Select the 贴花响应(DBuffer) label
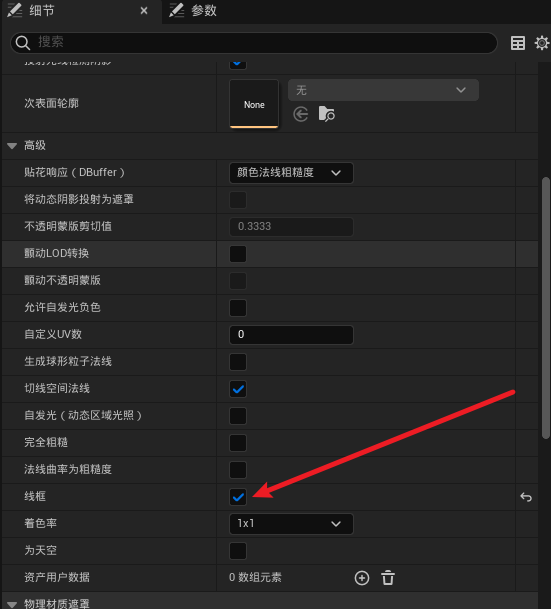551x609 pixels. [75, 172]
